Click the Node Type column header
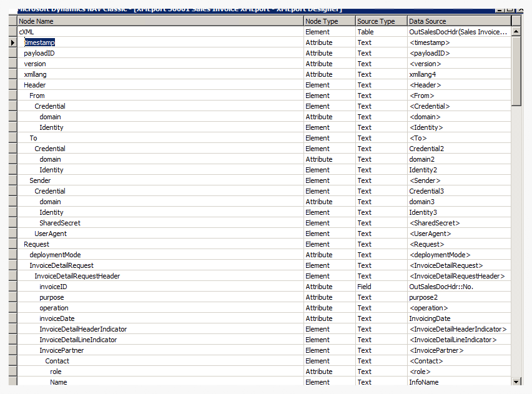The height and width of the screenshot is (394, 532). point(330,21)
